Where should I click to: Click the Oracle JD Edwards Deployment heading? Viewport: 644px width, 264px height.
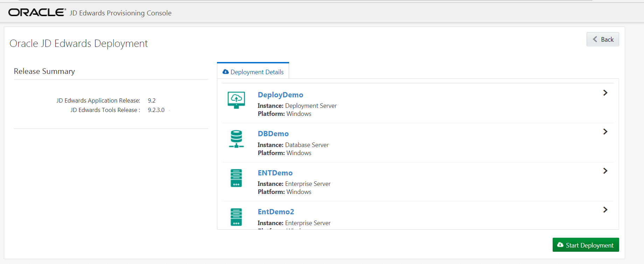pos(79,43)
